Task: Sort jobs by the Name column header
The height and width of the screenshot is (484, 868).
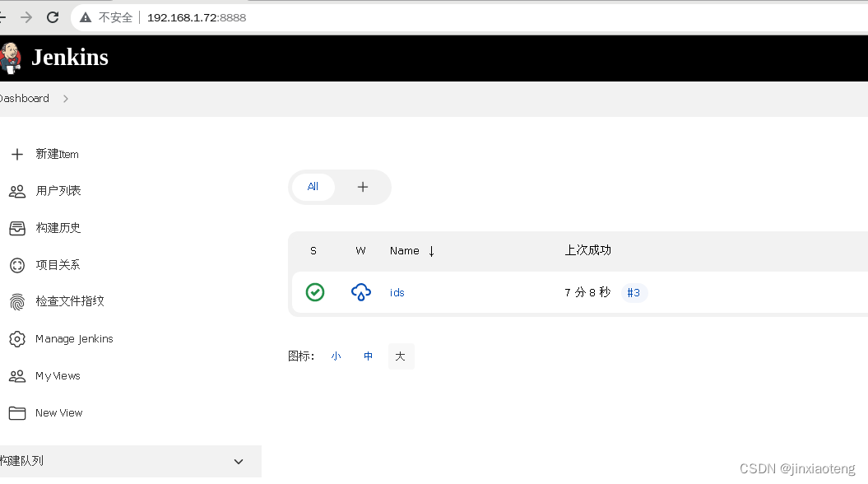Action: click(404, 251)
